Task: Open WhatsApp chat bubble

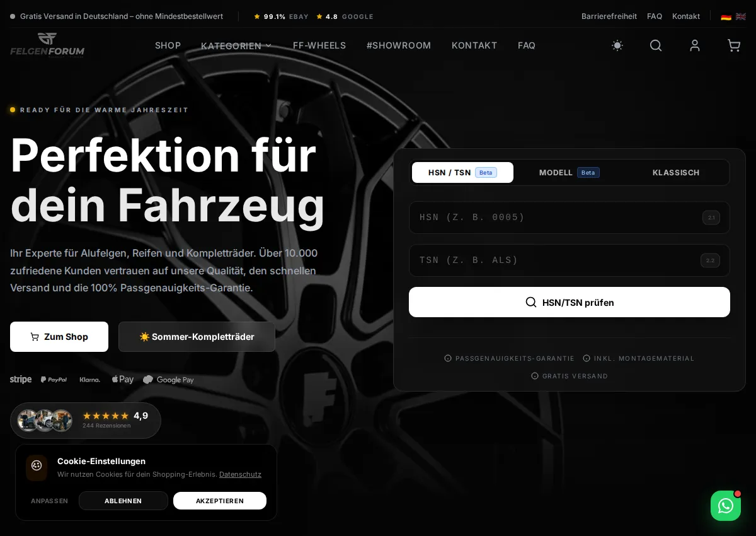Action: 726,506
